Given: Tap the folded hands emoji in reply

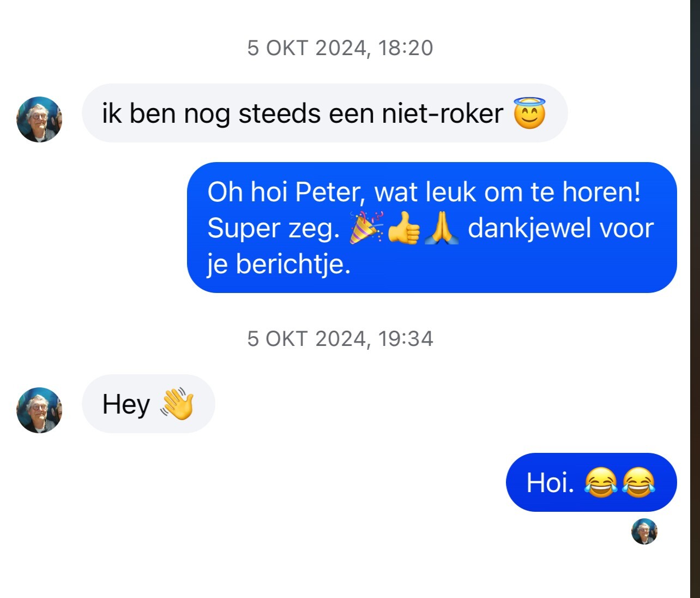Looking at the screenshot, I should tap(442, 228).
